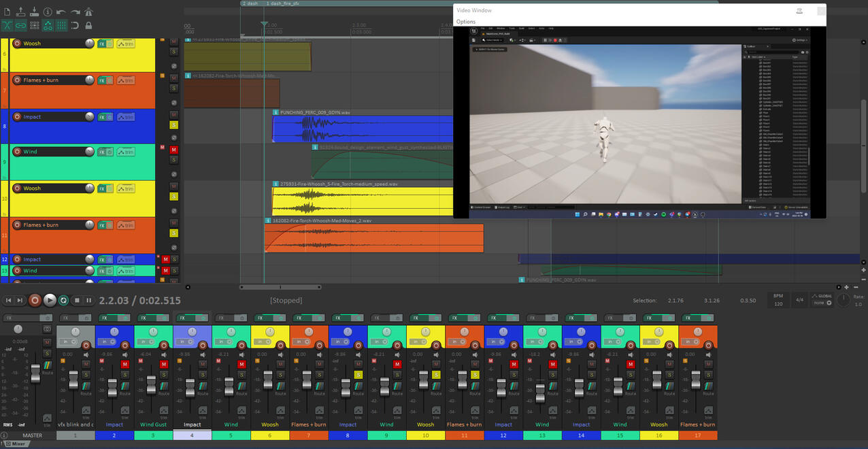Click the stop button in transport

[77, 300]
